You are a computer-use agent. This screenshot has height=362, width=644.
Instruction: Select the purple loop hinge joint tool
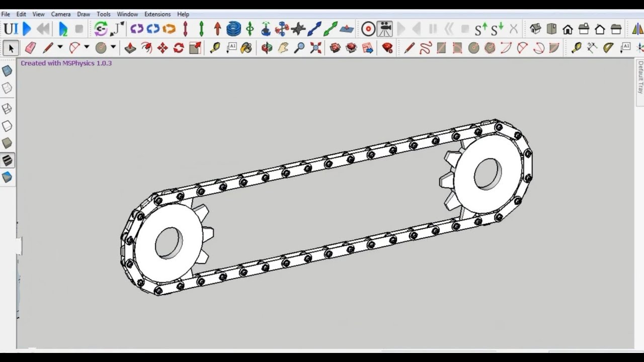pos(137,29)
